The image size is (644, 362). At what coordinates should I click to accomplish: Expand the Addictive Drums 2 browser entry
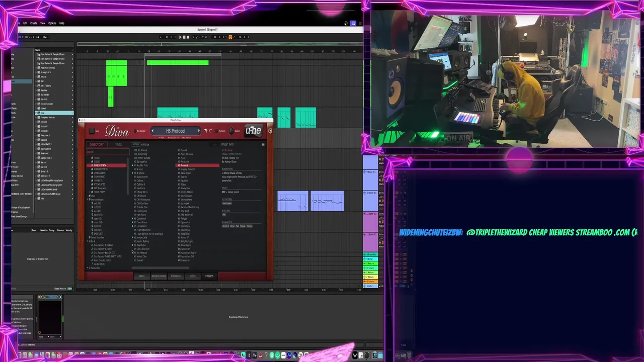click(36, 68)
